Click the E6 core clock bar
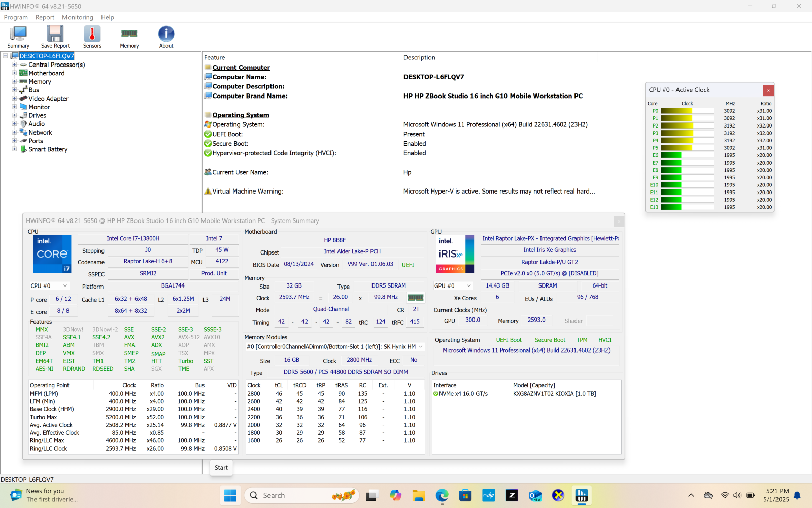 [x=687, y=155]
